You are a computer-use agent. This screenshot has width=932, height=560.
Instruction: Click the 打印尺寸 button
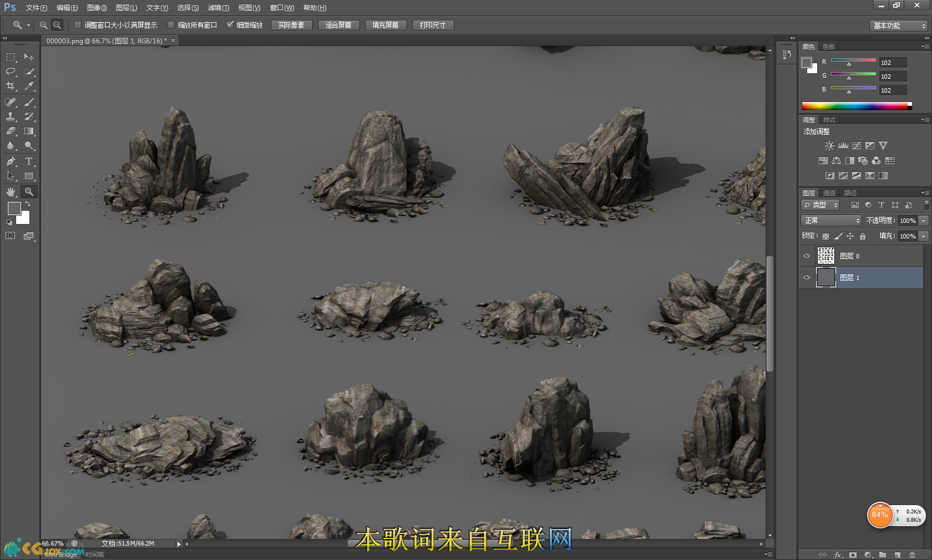pos(433,26)
